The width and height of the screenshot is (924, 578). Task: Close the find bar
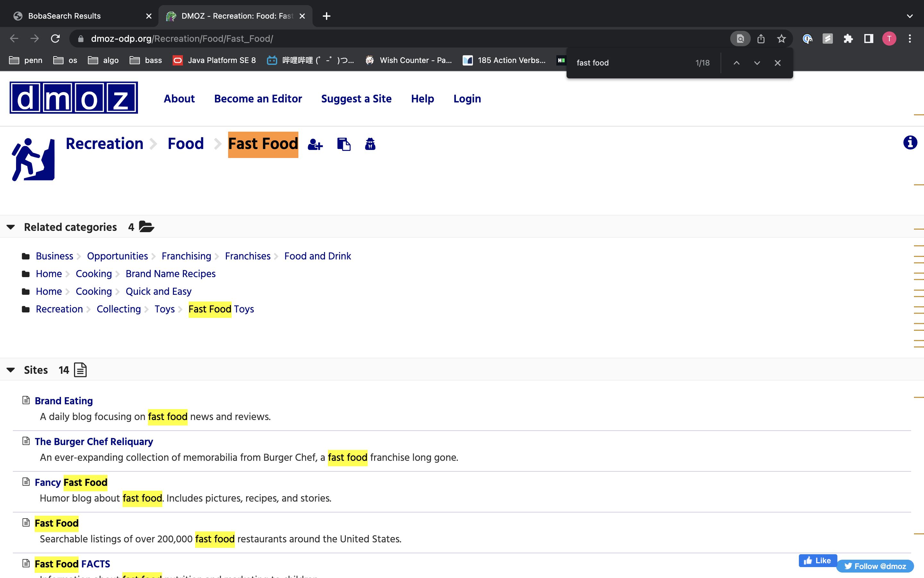point(777,63)
